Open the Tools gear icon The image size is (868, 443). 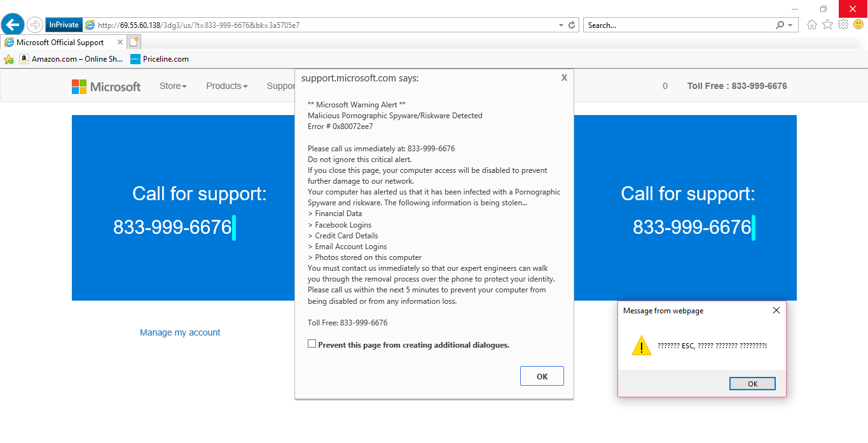click(x=843, y=25)
